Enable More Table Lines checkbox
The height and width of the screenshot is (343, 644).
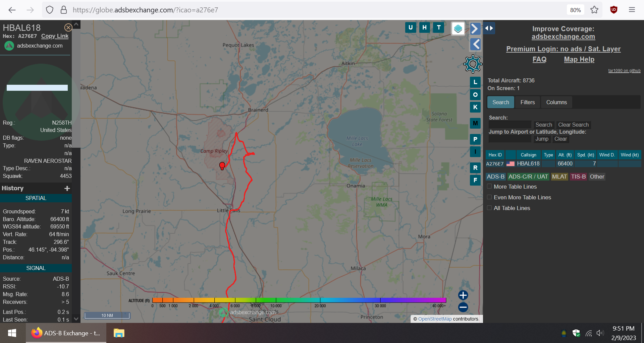click(x=489, y=187)
